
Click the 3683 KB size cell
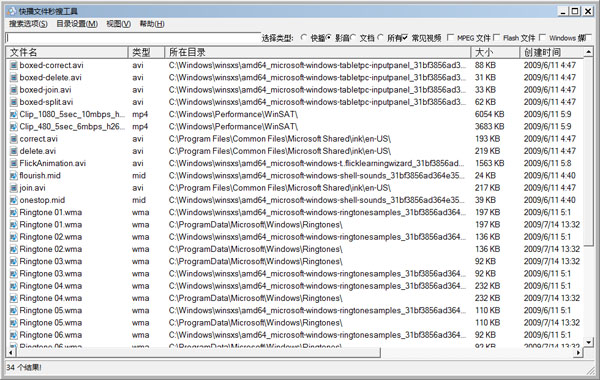tap(489, 127)
